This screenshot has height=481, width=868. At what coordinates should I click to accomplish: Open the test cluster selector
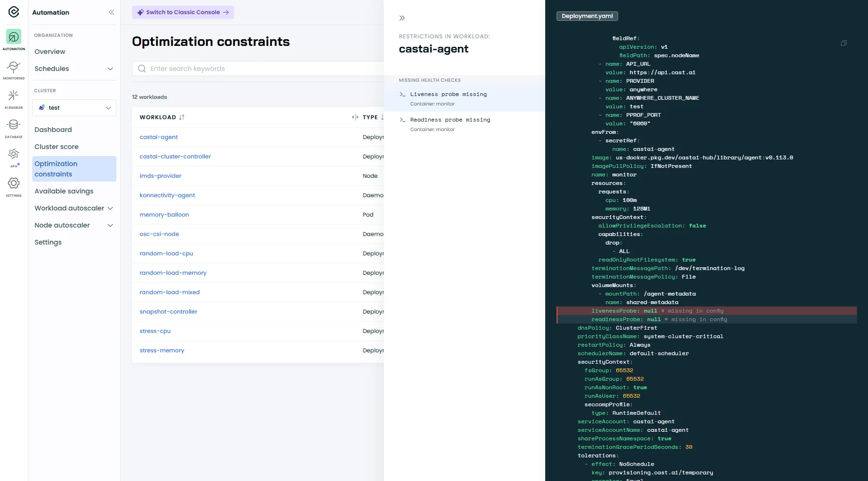click(x=74, y=107)
